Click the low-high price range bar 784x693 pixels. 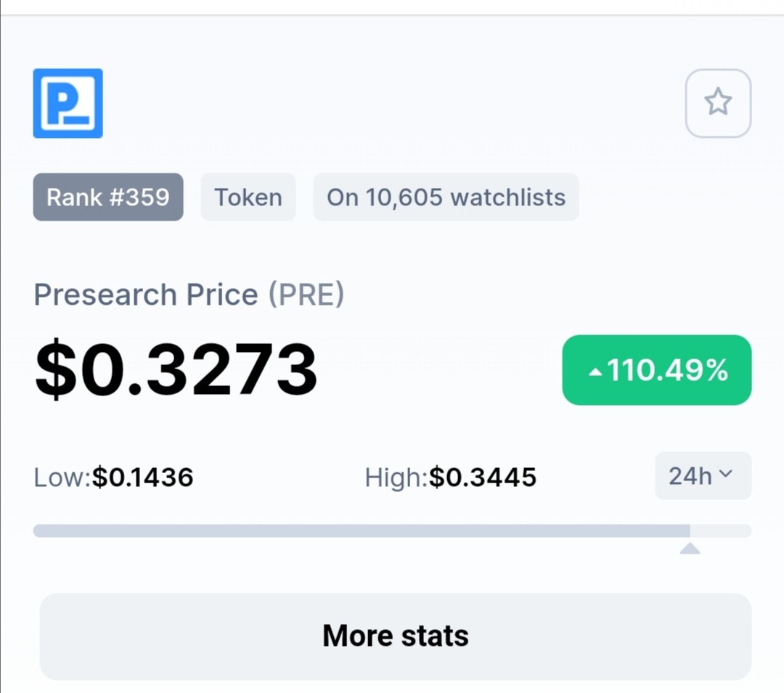click(x=392, y=530)
